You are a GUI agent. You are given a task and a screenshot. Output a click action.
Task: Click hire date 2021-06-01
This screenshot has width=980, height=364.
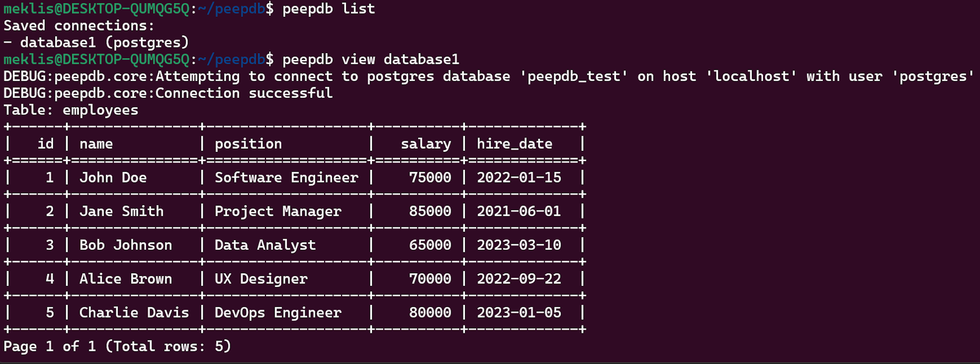pyautogui.click(x=519, y=211)
